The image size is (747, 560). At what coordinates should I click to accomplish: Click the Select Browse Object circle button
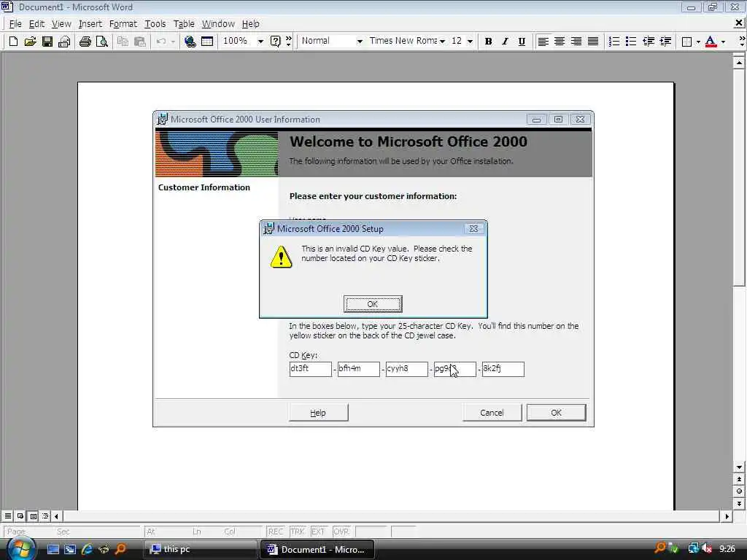coord(739,491)
